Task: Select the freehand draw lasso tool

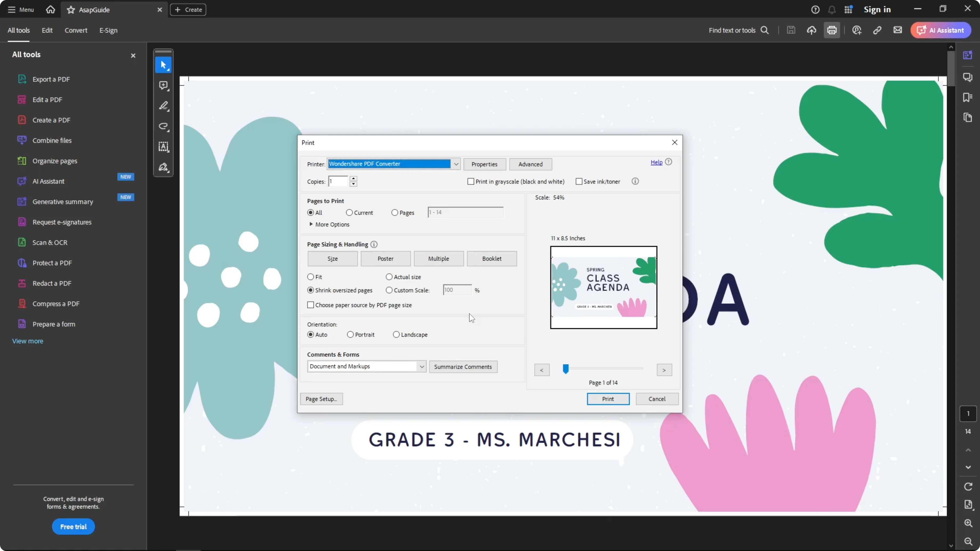Action: 163,126
